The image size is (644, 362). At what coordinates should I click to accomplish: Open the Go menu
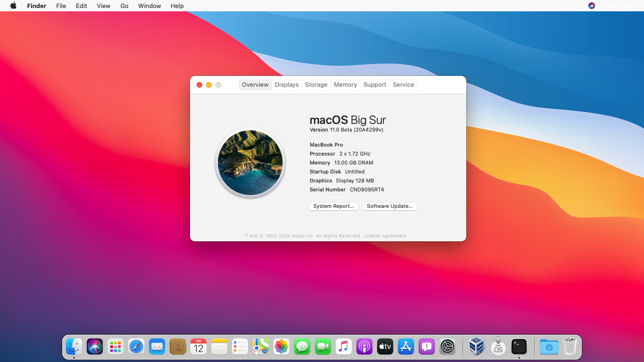point(124,6)
